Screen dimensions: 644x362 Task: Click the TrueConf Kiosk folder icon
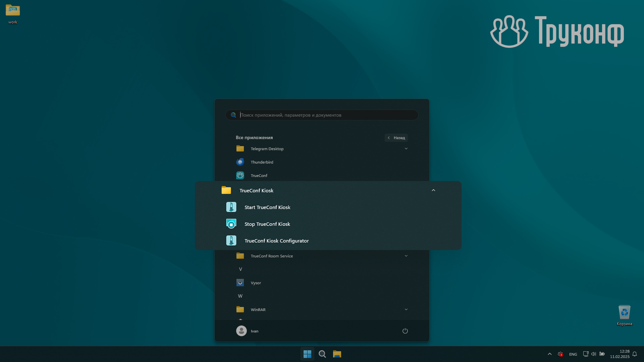[226, 190]
